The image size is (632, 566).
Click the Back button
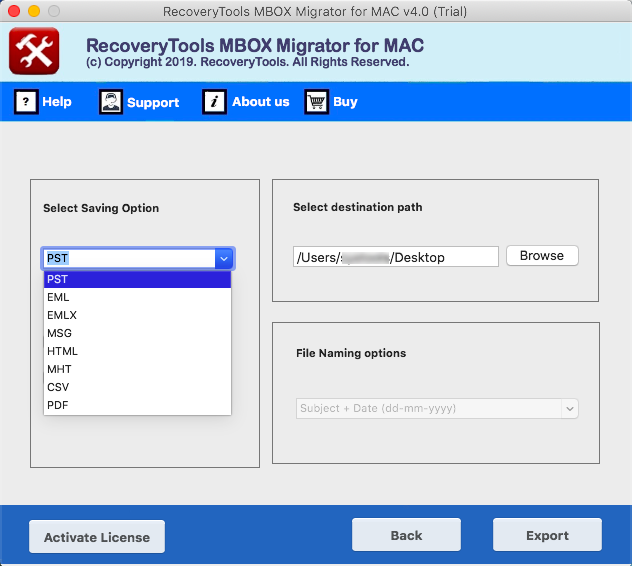point(406,535)
